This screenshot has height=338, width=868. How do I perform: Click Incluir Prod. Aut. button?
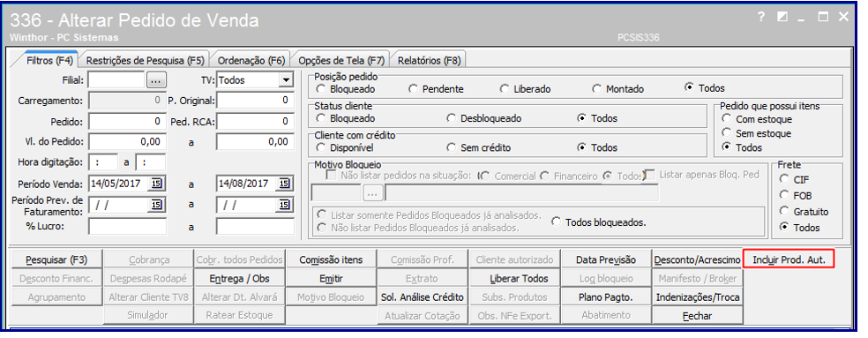(x=789, y=259)
